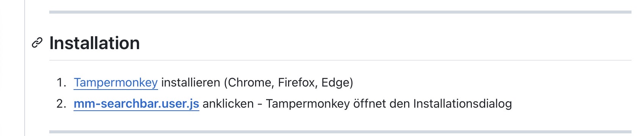Click the horizontal divider above the Installation heading
644x136 pixels.
340,12
